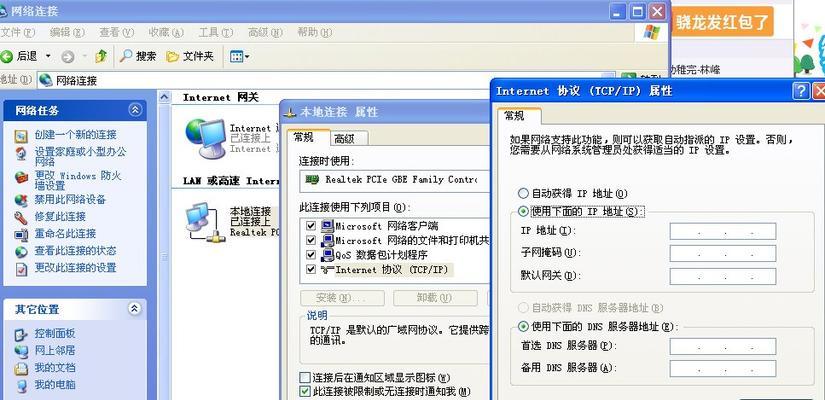The width and height of the screenshot is (825, 400).
Task: Click the disable network device icon
Action: [21, 201]
